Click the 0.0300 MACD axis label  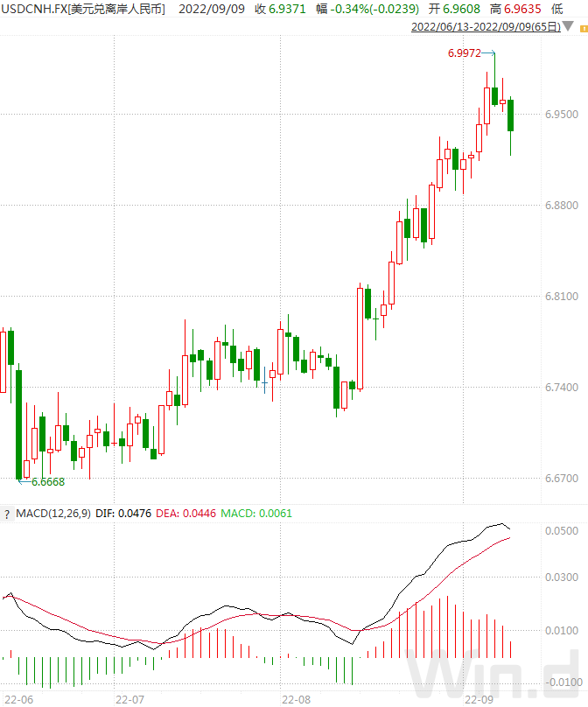tap(562, 577)
